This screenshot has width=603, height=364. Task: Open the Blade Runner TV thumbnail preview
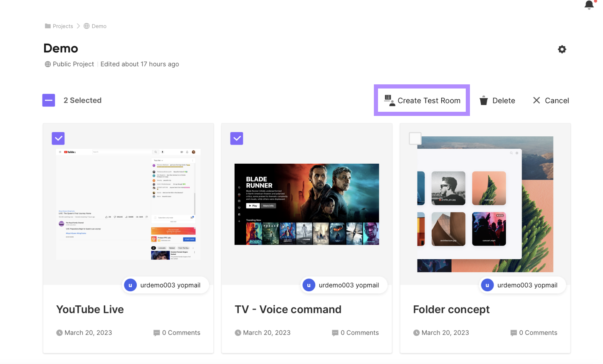[306, 204]
